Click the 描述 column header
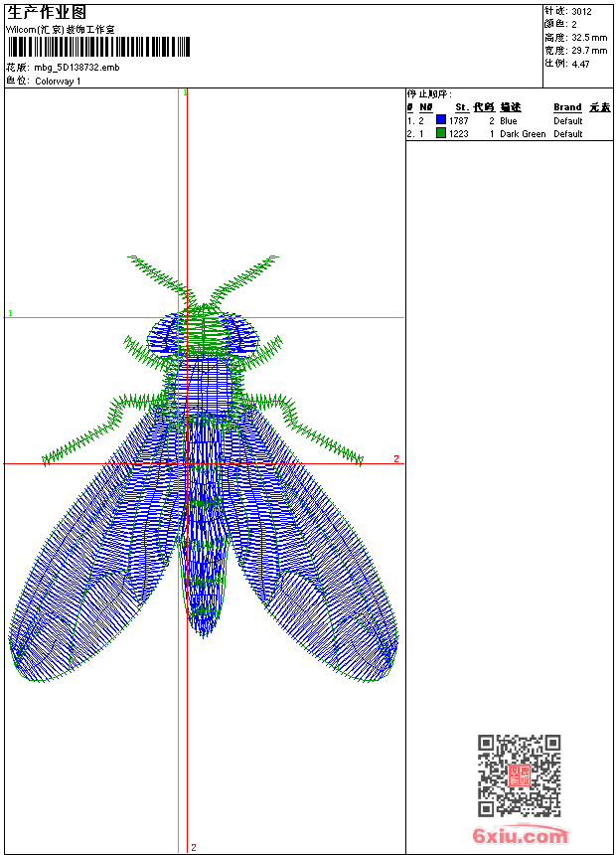 pyautogui.click(x=510, y=107)
